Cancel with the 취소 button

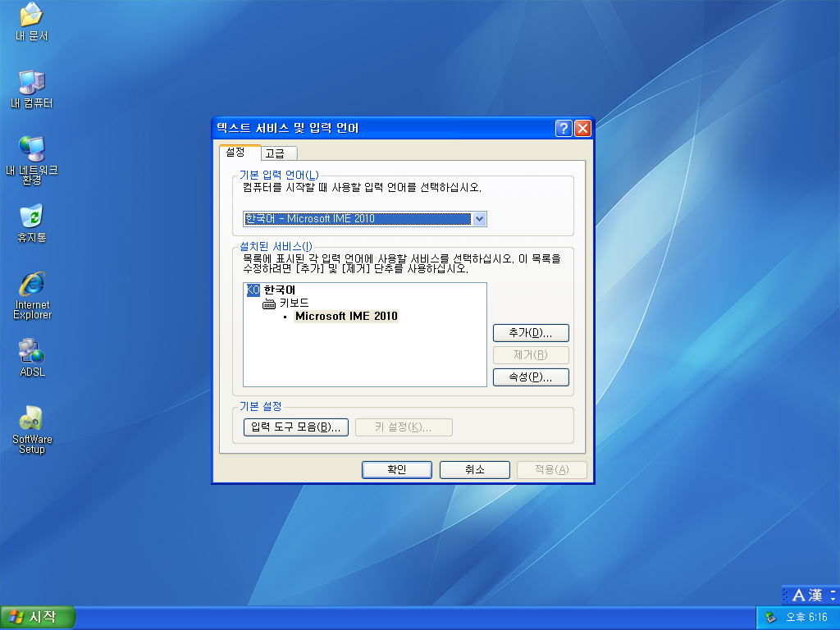pos(475,470)
